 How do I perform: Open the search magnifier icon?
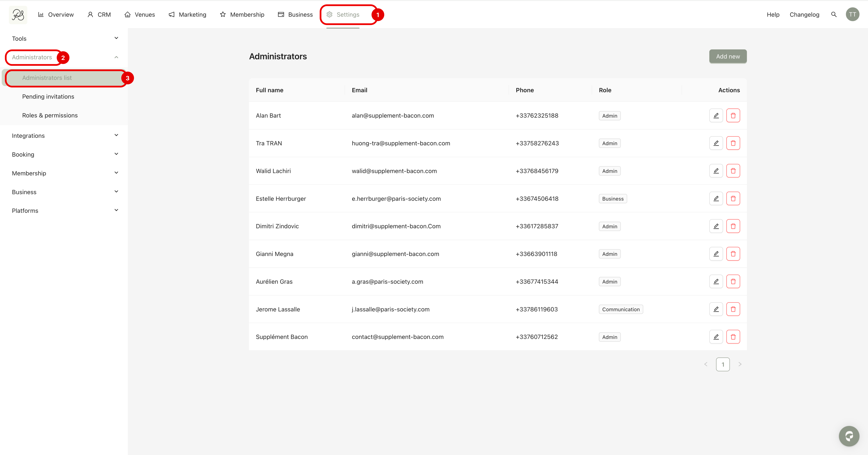point(834,14)
